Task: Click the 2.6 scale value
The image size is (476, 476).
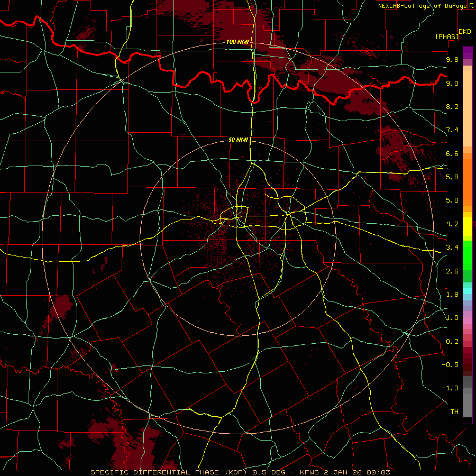Action: [x=452, y=271]
